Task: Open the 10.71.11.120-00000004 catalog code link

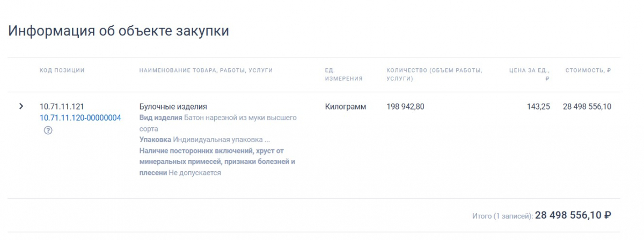Action: point(80,118)
